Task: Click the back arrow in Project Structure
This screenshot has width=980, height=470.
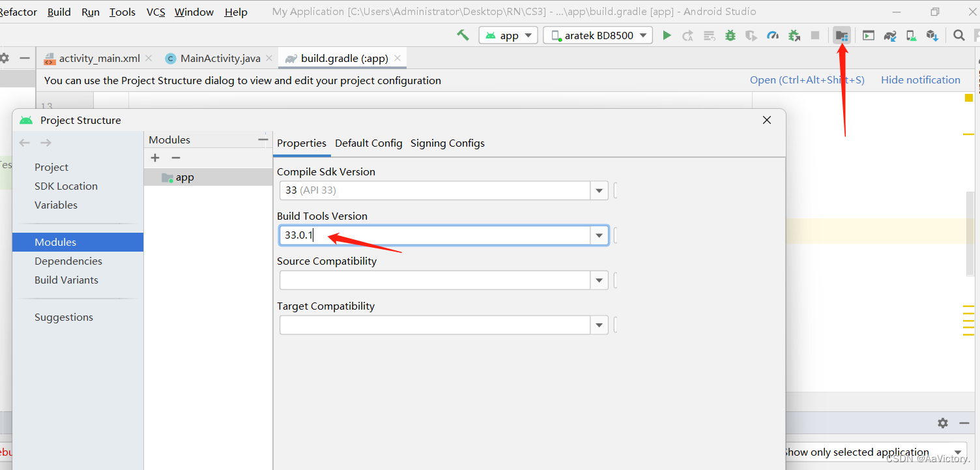Action: coord(25,143)
